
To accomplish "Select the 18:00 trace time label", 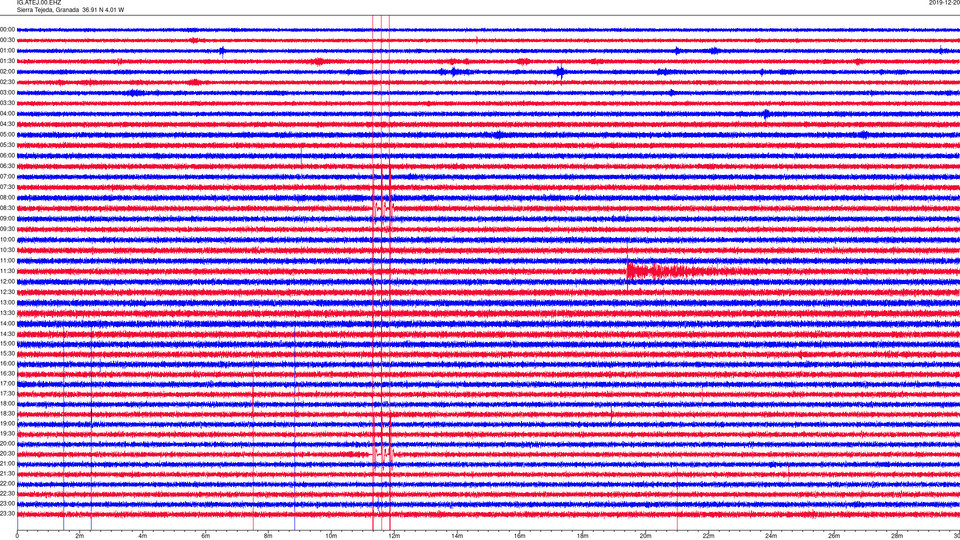I will (8, 403).
